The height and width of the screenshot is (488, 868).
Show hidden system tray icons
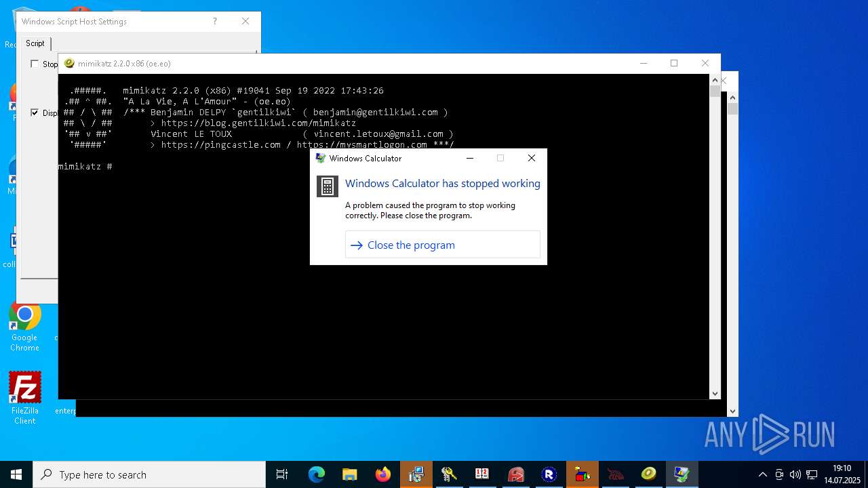[763, 474]
